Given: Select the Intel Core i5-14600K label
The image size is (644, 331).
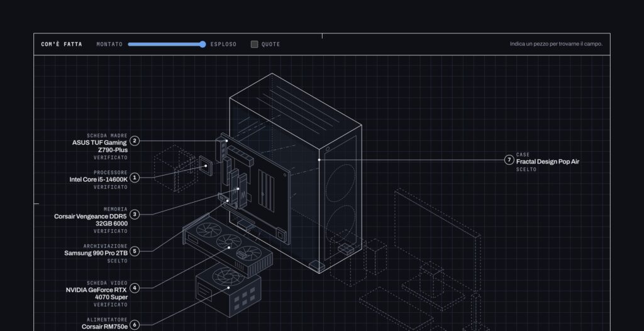Looking at the screenshot, I should pos(98,180).
